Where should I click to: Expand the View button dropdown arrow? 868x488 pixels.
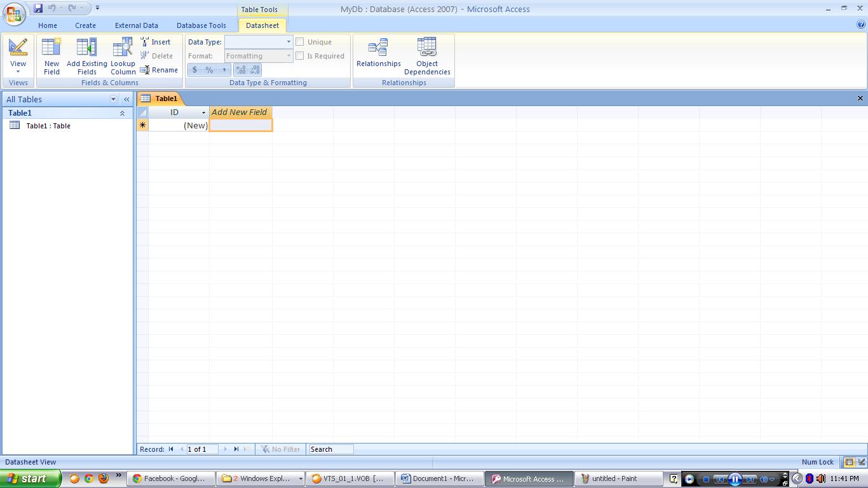pos(18,72)
